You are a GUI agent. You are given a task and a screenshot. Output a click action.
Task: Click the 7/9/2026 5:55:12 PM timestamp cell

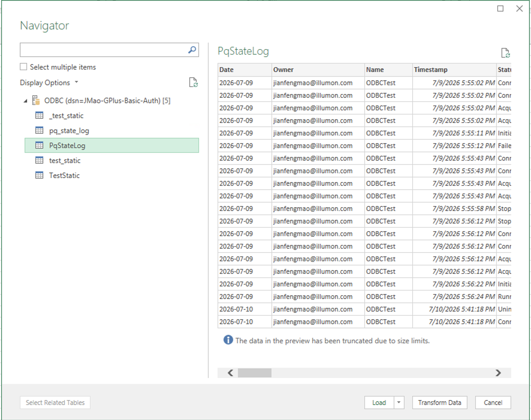455,146
